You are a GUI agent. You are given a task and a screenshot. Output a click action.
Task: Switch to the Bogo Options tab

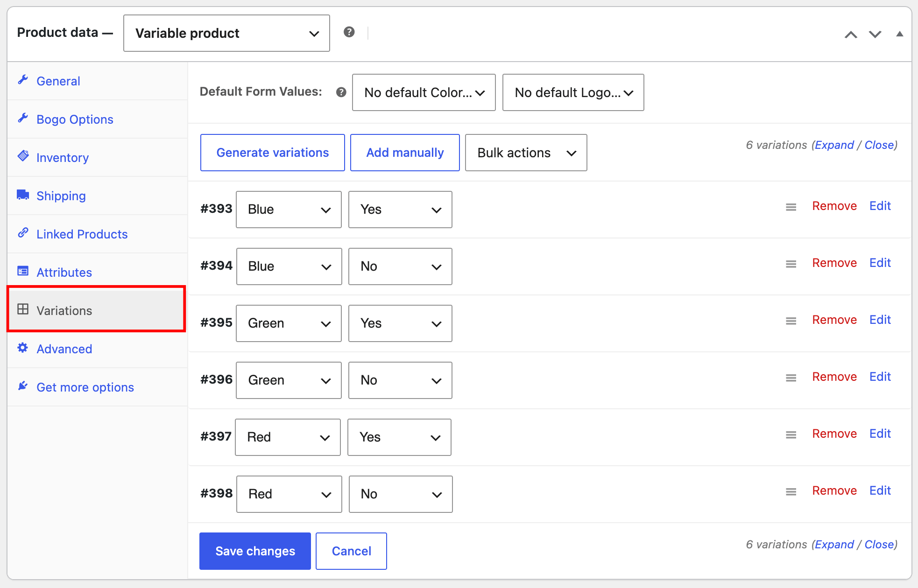tap(97, 119)
